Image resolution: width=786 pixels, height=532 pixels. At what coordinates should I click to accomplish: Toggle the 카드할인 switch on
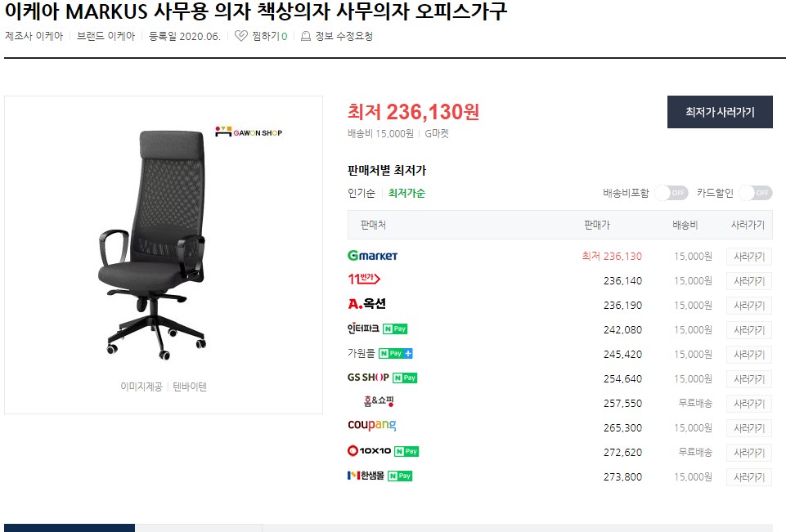756,193
